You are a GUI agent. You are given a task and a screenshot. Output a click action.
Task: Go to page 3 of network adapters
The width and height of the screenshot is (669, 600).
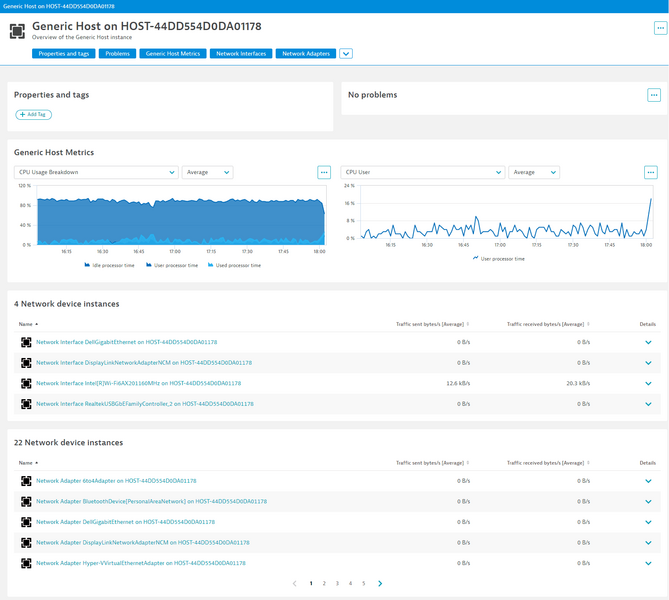tap(337, 583)
